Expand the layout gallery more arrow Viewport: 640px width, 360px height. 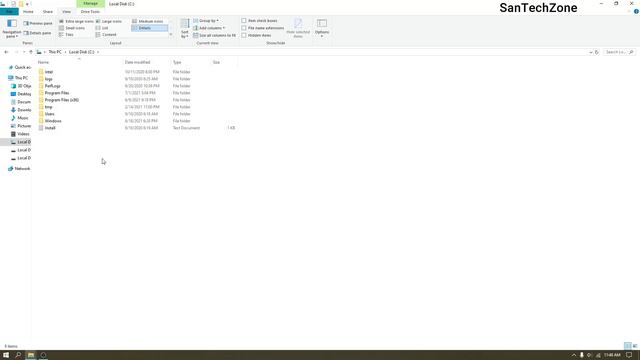point(171,35)
